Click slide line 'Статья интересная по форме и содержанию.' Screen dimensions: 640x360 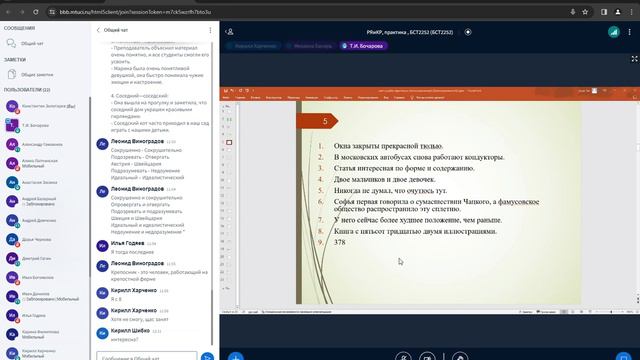pos(404,168)
